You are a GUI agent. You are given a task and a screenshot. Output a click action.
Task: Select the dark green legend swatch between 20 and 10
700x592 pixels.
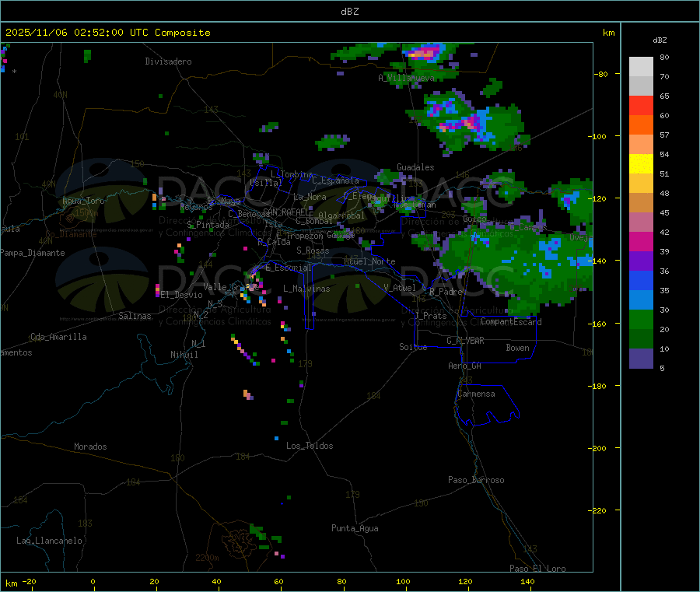[x=641, y=339]
